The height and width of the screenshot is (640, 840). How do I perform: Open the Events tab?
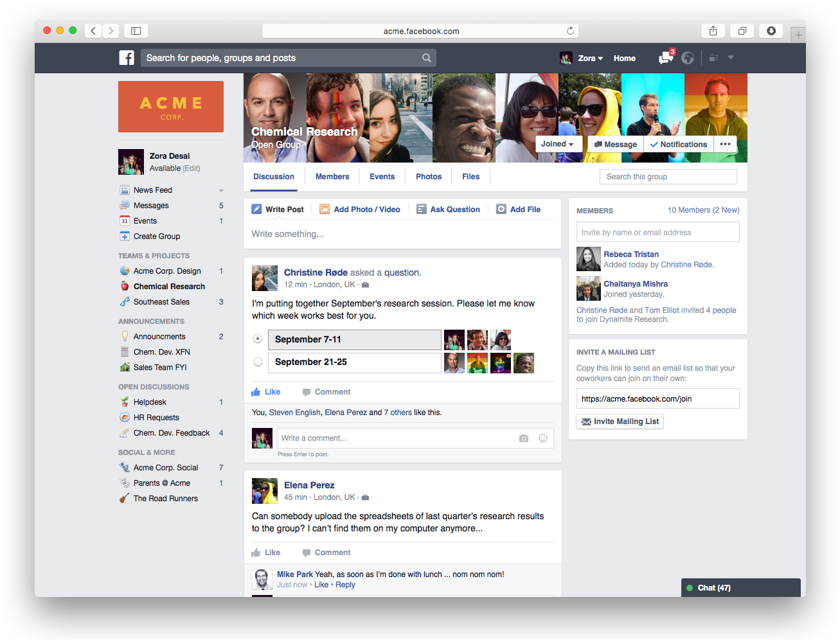point(382,177)
